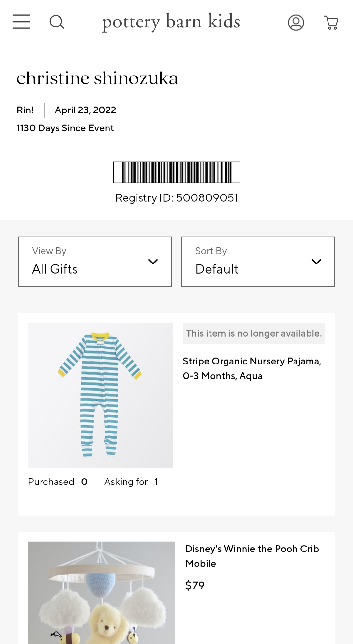Go to Pottery Barn Kids homepage logo
The width and height of the screenshot is (353, 644).
point(171,22)
